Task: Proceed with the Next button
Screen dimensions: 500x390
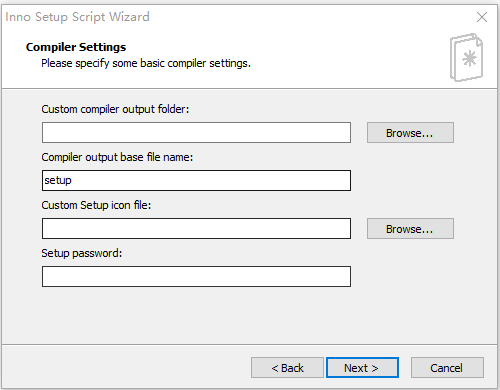Action: coord(362,368)
